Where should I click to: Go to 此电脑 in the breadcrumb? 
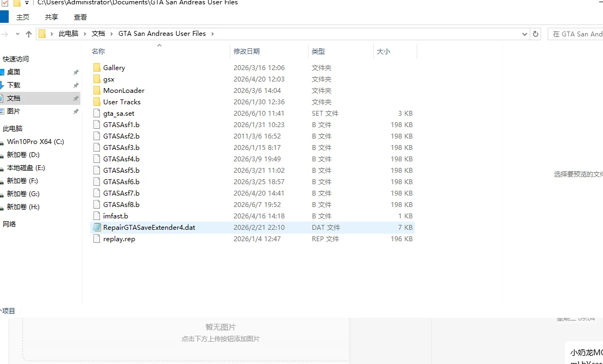(68, 34)
